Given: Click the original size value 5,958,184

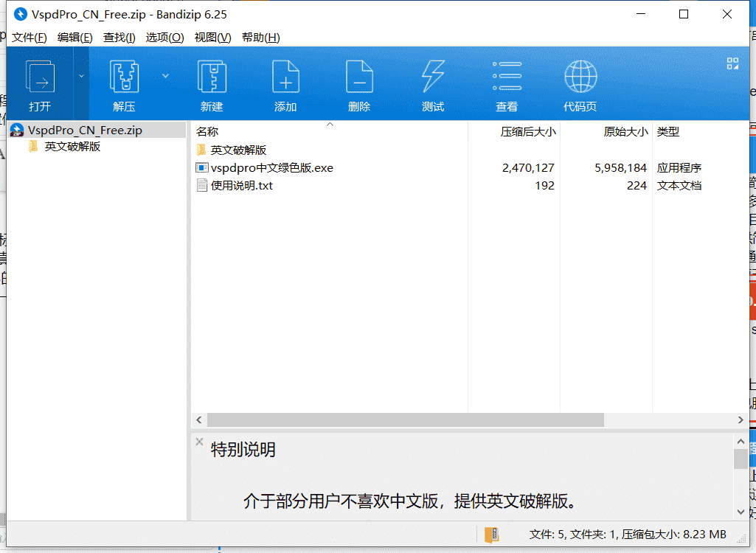Looking at the screenshot, I should pos(620,168).
